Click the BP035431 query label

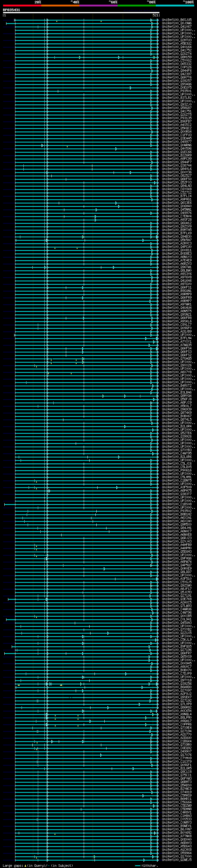tap(11, 10)
